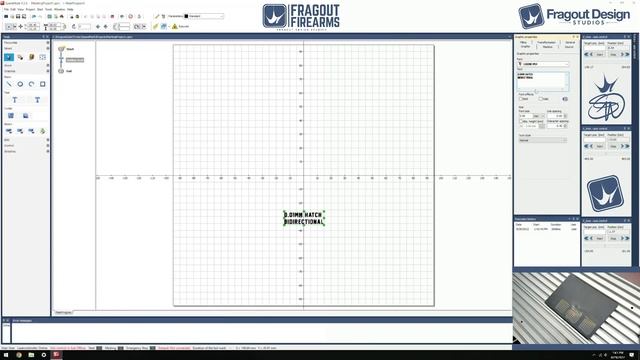Open the Project menu

pos(30,9)
